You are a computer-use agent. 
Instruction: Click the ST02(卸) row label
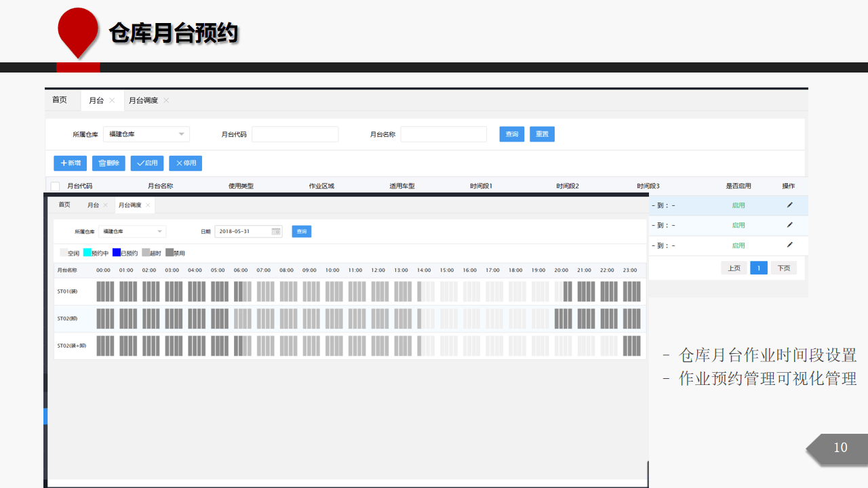67,319
